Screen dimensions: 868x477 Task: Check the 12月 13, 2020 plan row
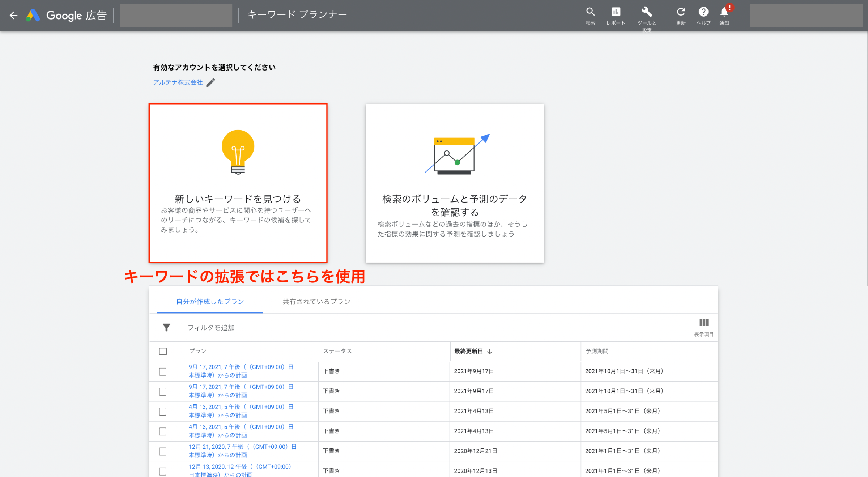pyautogui.click(x=163, y=471)
